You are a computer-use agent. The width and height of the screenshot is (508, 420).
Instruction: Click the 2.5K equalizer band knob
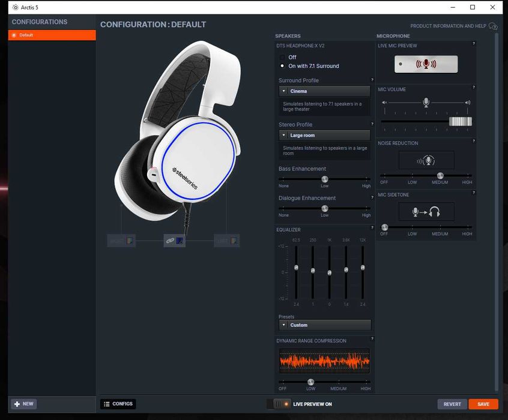(x=346, y=270)
